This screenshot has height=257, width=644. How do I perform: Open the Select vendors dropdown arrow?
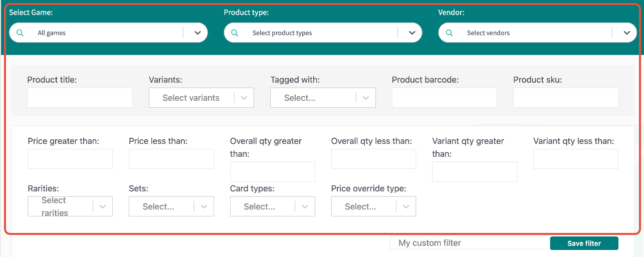(x=626, y=33)
